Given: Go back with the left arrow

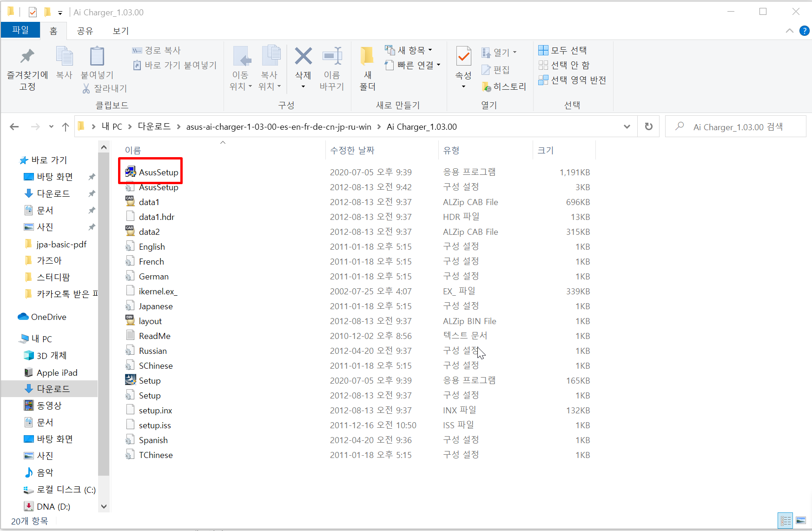Looking at the screenshot, I should [x=14, y=126].
